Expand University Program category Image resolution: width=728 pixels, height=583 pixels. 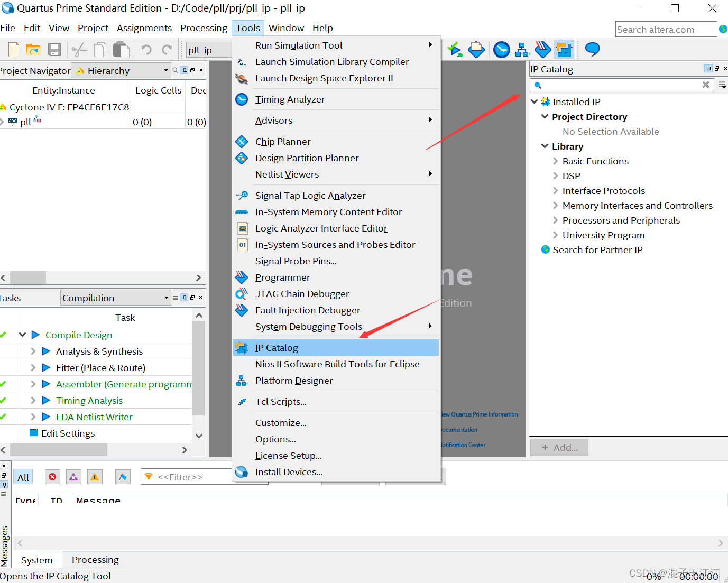click(x=556, y=235)
